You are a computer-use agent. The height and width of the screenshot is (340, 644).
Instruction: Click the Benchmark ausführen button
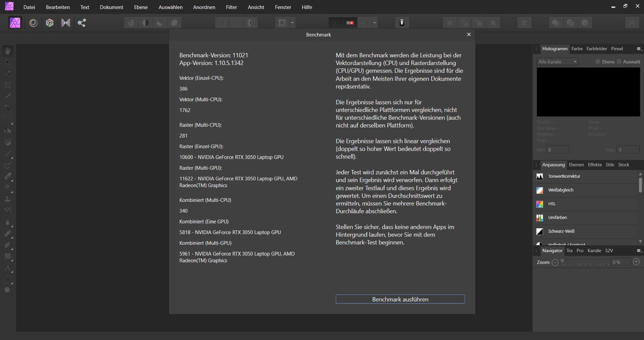(x=400, y=299)
